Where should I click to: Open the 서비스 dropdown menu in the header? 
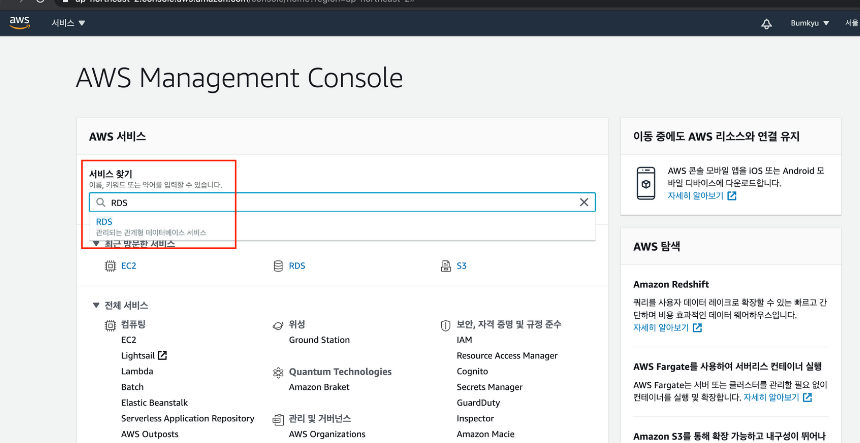tap(69, 23)
